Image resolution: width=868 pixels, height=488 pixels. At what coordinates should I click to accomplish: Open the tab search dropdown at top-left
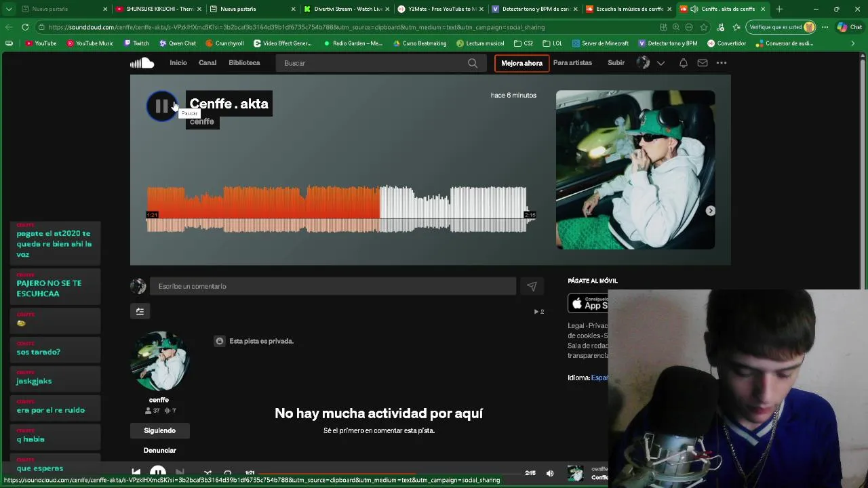point(9,9)
